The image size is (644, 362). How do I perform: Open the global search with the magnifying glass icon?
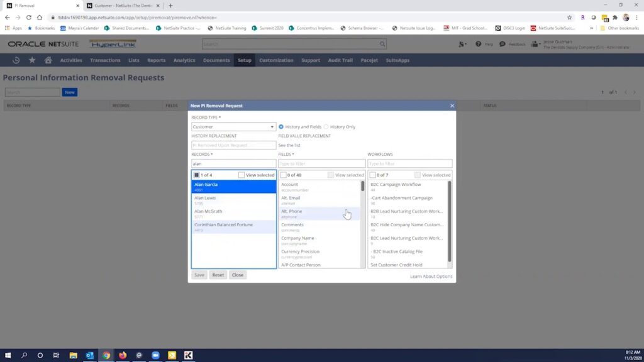point(382,44)
